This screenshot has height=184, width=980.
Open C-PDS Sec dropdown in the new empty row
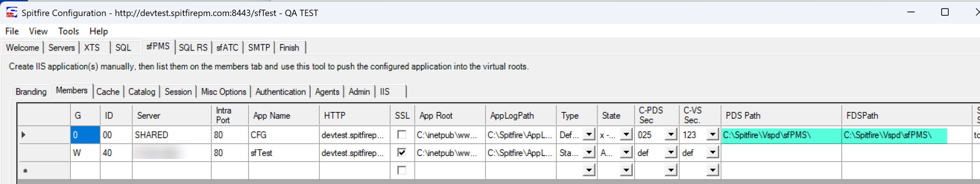click(x=671, y=170)
